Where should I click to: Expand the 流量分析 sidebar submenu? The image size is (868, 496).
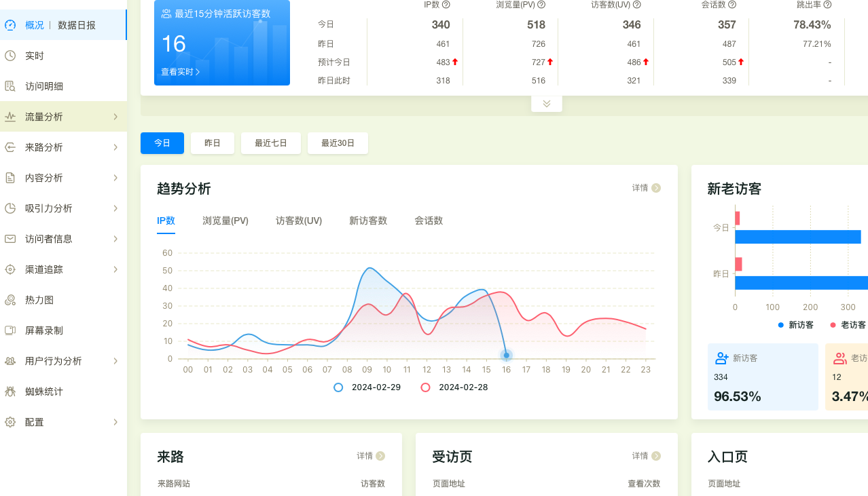click(62, 117)
